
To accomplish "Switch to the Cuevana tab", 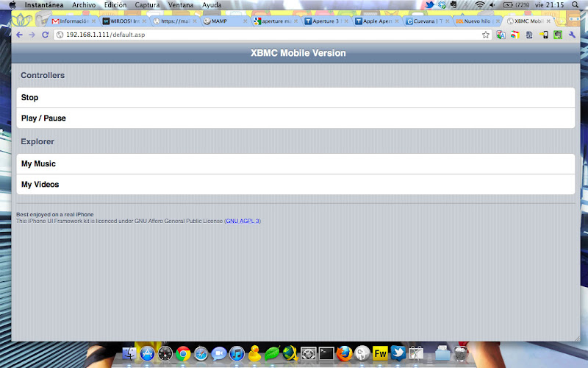I will pos(427,21).
